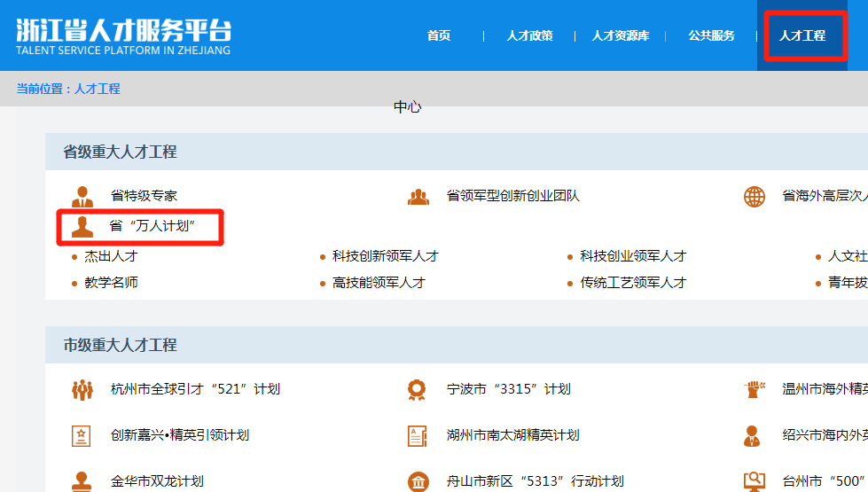Click the 浙江省人才服务平台 site logo
868x492 pixels.
coord(123,36)
